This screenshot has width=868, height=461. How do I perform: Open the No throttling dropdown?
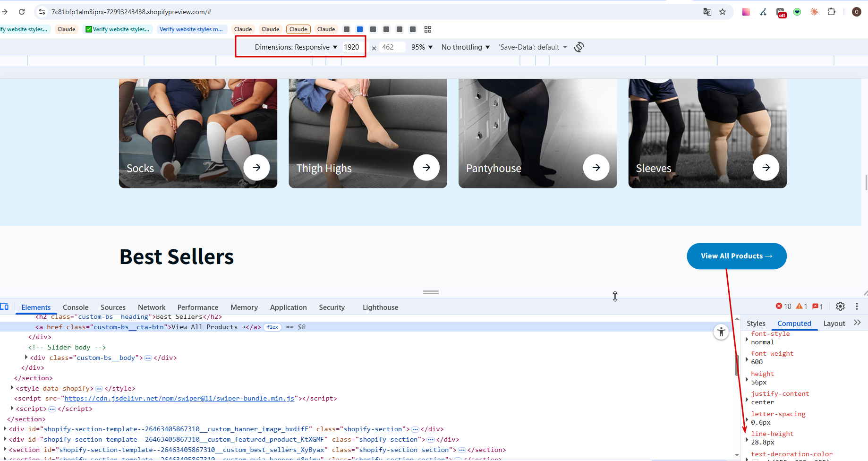466,47
